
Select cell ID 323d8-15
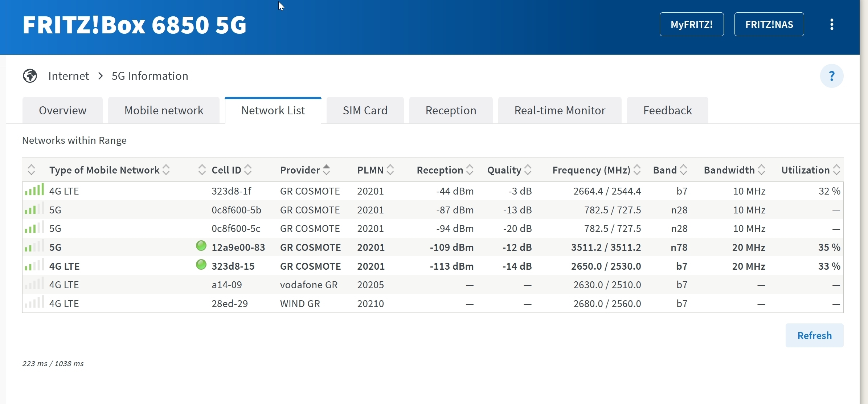pos(233,266)
